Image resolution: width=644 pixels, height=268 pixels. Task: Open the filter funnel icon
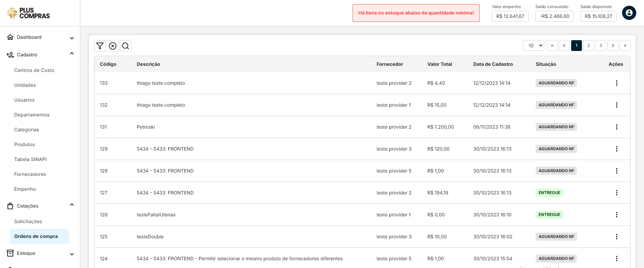[100, 46]
